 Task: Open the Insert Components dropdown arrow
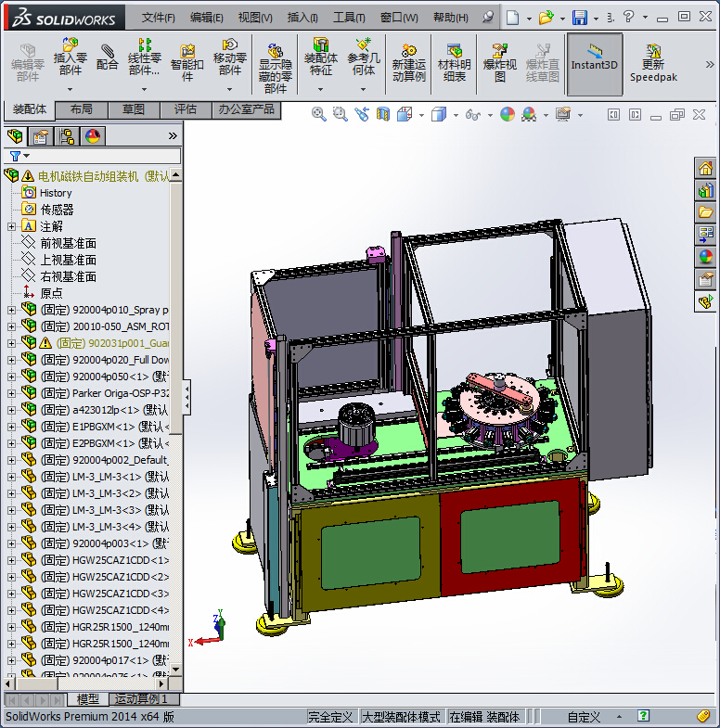(71, 89)
